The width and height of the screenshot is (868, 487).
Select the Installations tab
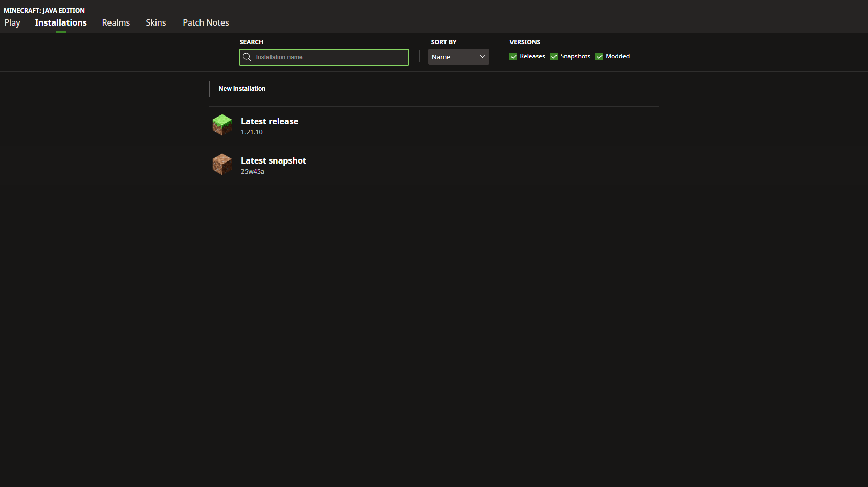[61, 22]
